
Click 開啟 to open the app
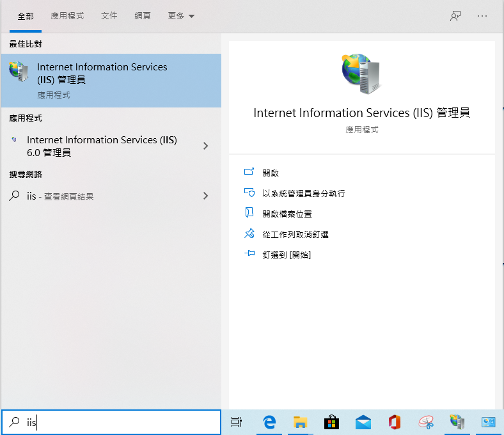coord(271,173)
